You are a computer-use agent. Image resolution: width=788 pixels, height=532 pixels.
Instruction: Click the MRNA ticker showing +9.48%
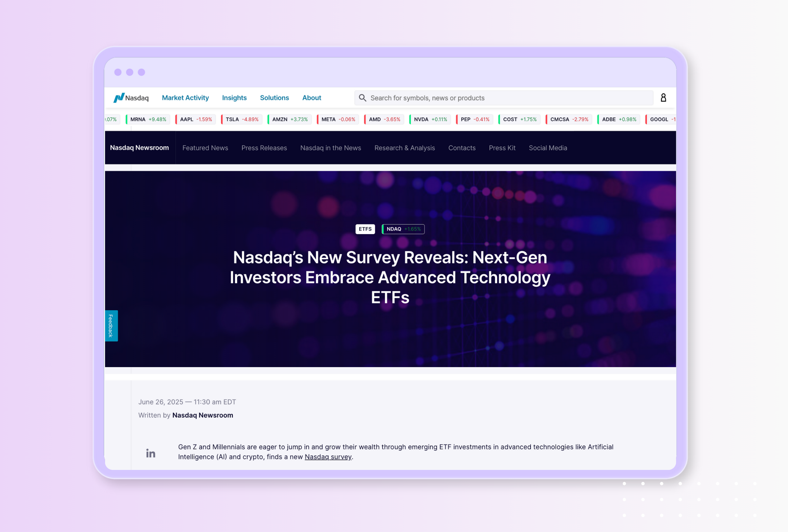147,119
